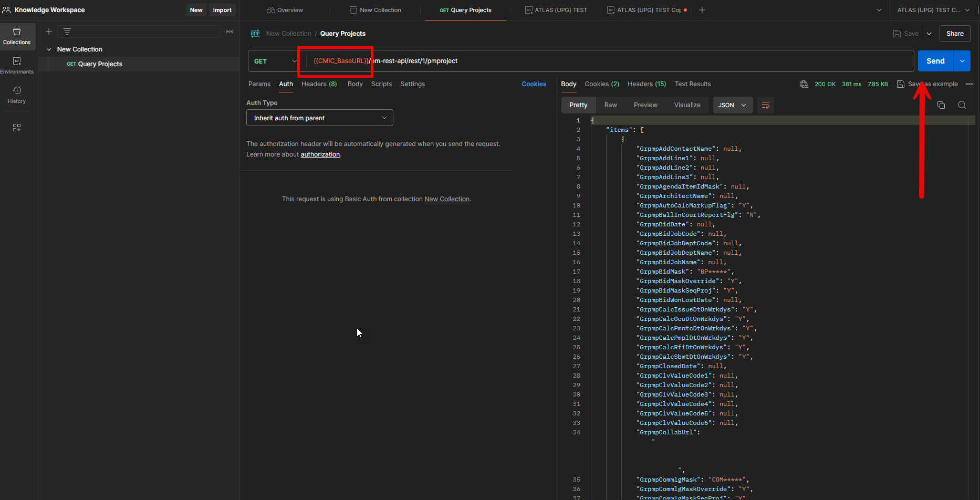Screen dimensions: 980x500
Task: Open the configure workspace sidebar grid icon
Action: (x=17, y=128)
